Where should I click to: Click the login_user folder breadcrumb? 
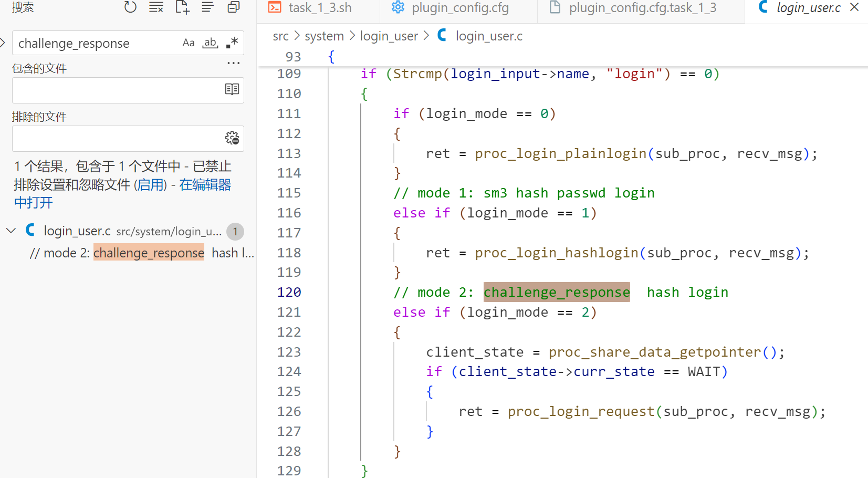(389, 36)
